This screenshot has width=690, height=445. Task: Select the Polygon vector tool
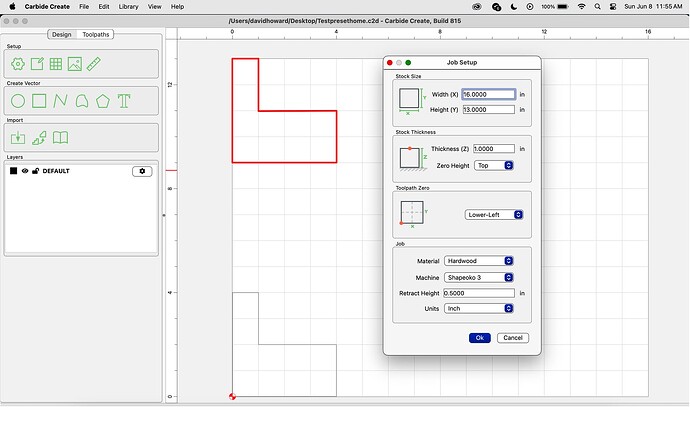[103, 101]
